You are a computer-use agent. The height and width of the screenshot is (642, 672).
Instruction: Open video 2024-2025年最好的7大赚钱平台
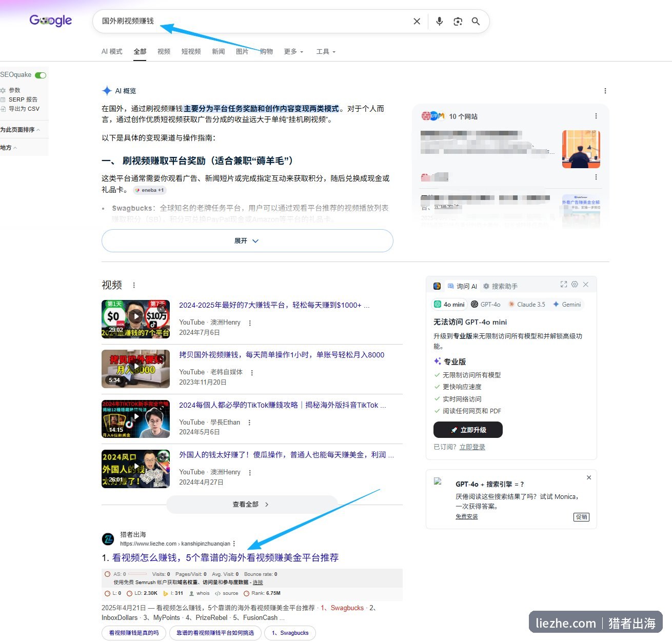tap(274, 305)
